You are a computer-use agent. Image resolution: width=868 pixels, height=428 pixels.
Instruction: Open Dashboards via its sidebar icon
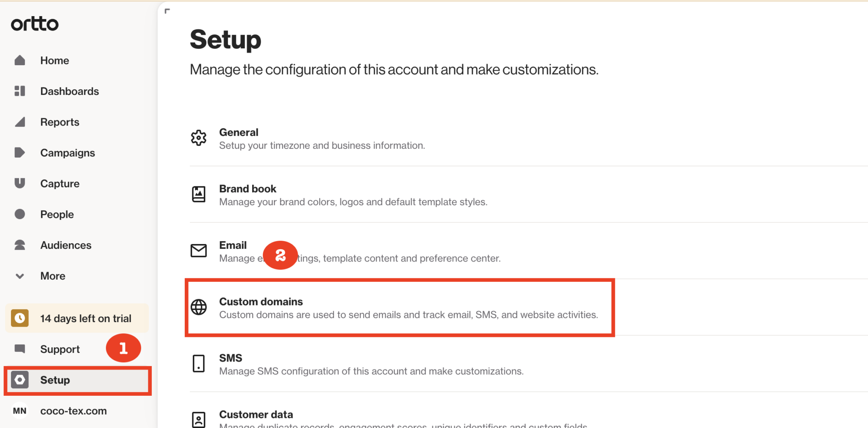(19, 91)
